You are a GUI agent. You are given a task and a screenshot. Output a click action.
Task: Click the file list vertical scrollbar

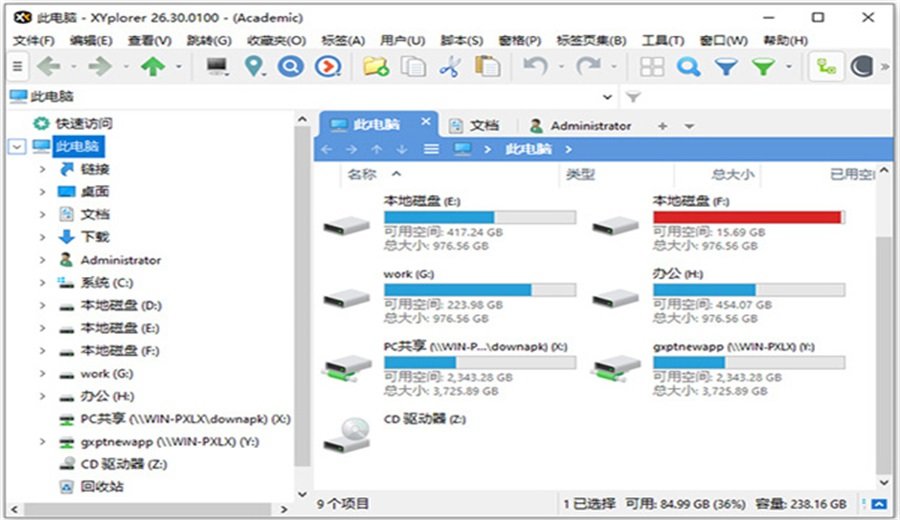(x=885, y=353)
